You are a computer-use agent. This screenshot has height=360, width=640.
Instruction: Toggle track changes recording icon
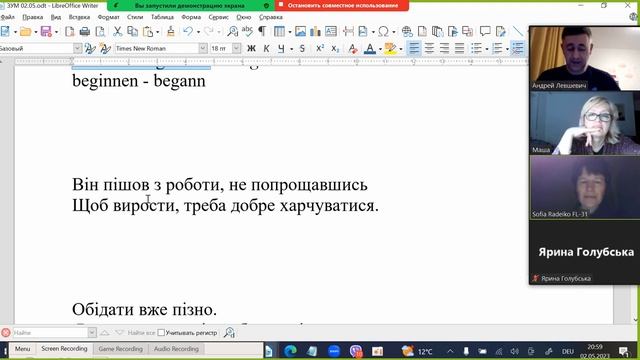tap(500, 31)
